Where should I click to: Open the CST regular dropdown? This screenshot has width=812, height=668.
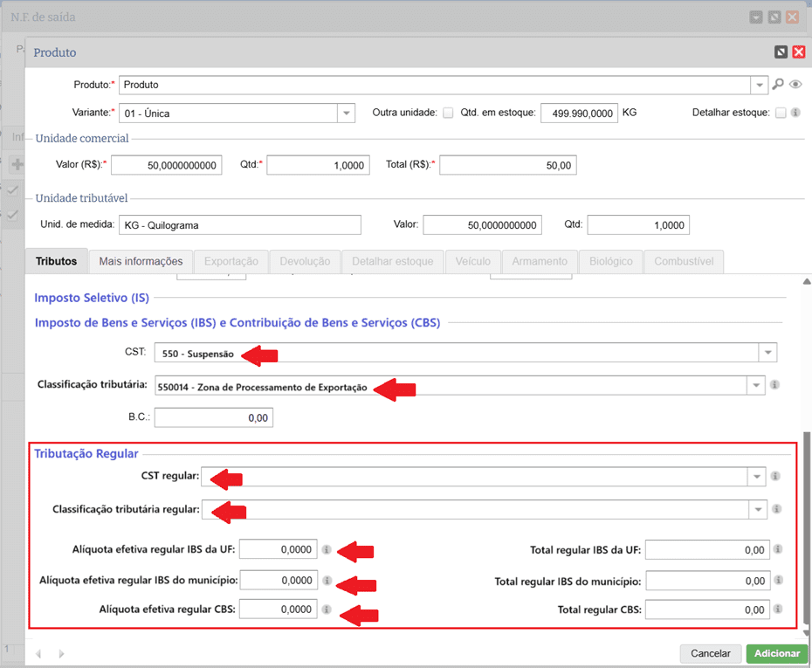click(x=756, y=477)
